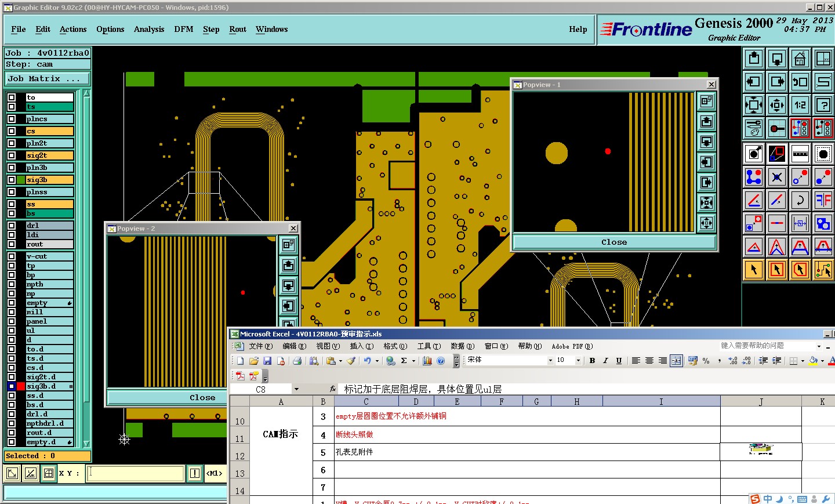
Task: Click the Excel Print icon
Action: pyautogui.click(x=297, y=361)
